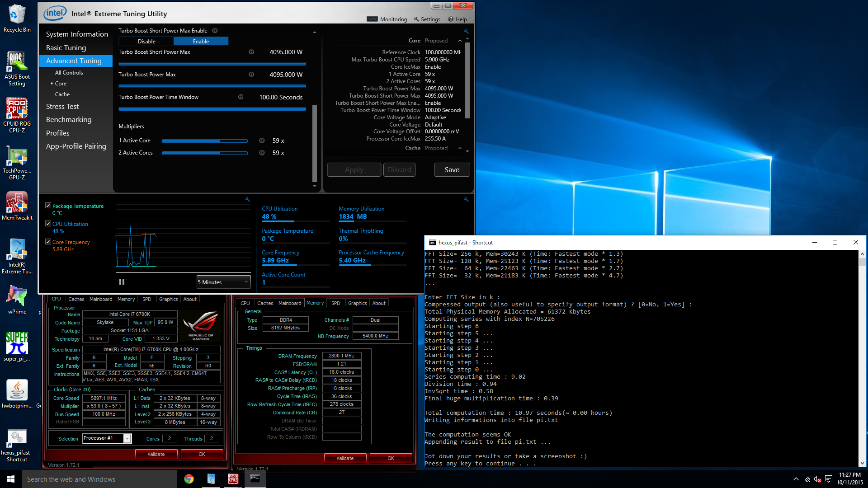Image resolution: width=868 pixels, height=488 pixels.
Task: Launch CPUID ROG CPU-Z desktop icon
Action: [17, 115]
